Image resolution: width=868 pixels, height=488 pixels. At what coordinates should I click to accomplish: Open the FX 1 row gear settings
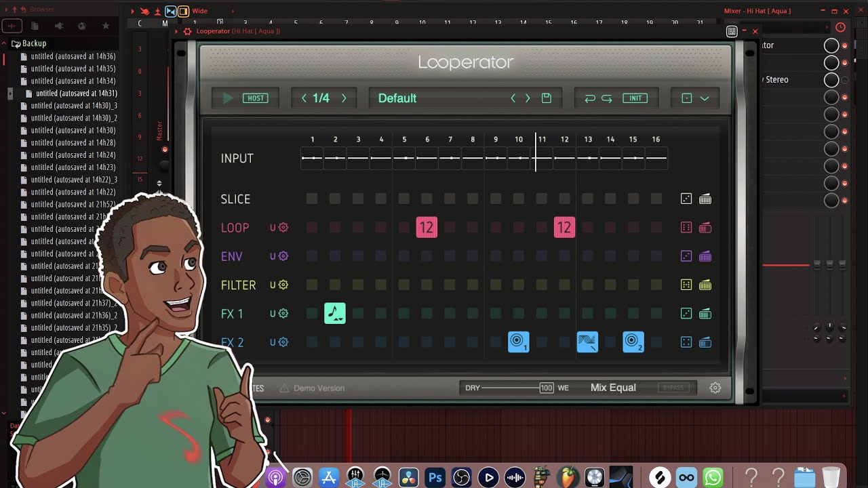283,313
